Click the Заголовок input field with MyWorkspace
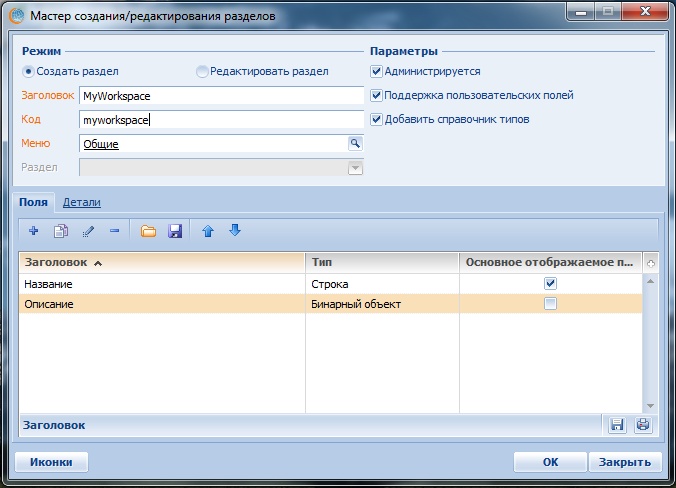This screenshot has width=676, height=488. point(222,96)
